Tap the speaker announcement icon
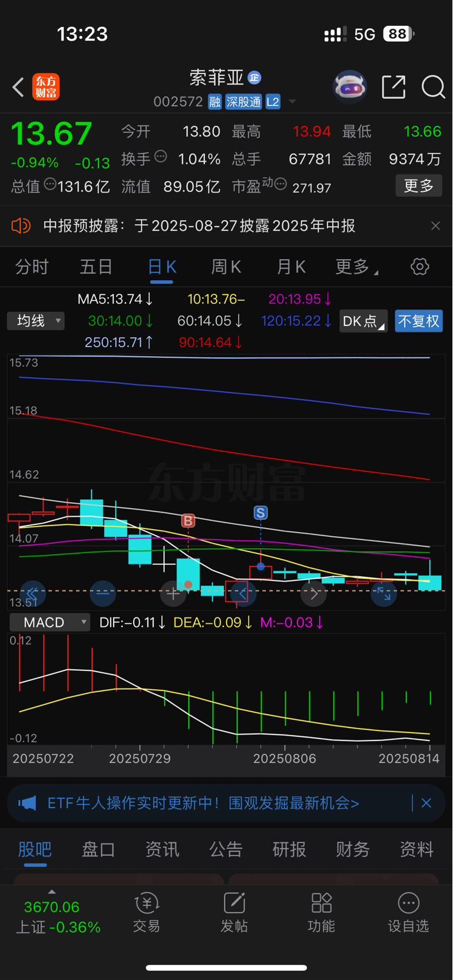453x980 pixels. [21, 225]
